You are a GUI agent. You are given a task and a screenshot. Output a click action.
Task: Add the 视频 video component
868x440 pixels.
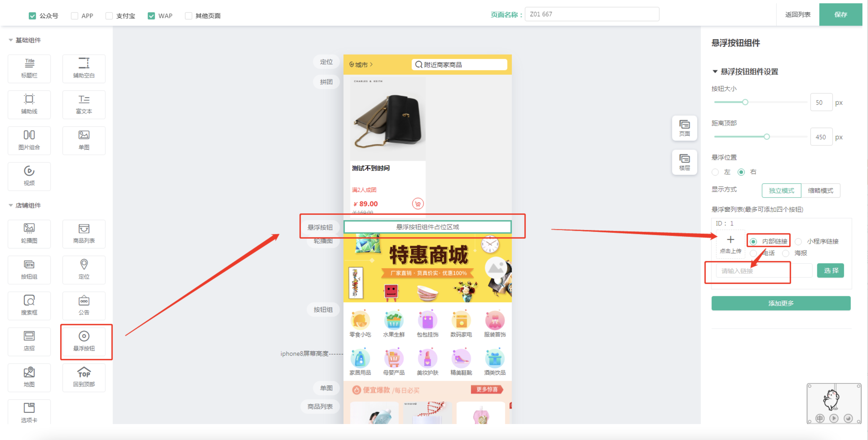(29, 176)
